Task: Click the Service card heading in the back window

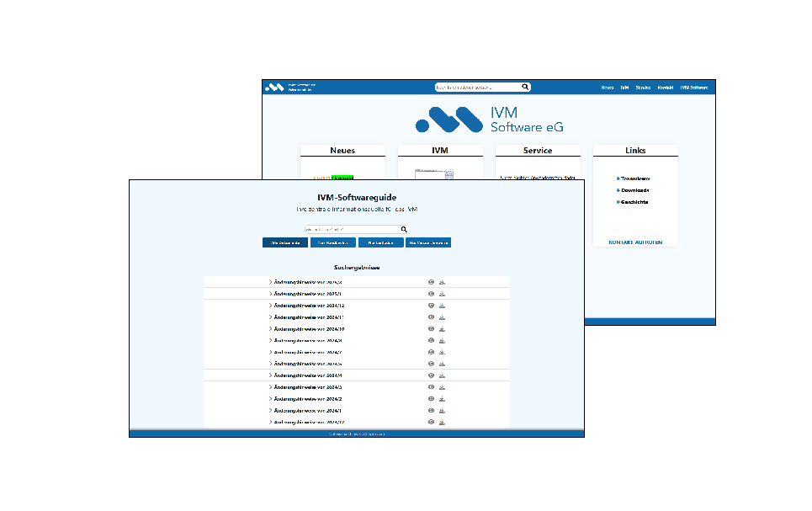Action: click(538, 151)
